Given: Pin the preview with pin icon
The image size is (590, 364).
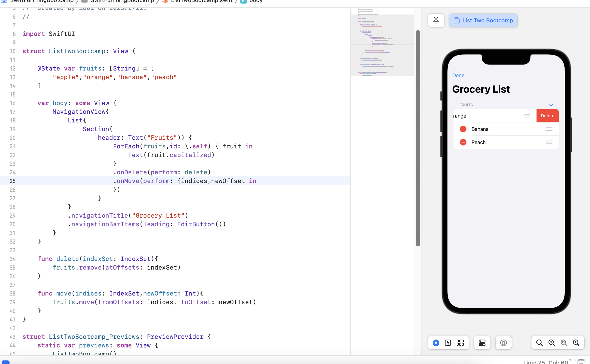Looking at the screenshot, I should pos(436,20).
